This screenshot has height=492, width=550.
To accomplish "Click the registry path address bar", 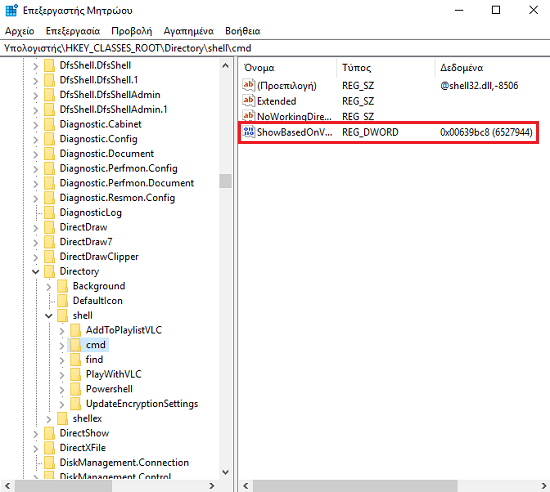I will pyautogui.click(x=275, y=48).
